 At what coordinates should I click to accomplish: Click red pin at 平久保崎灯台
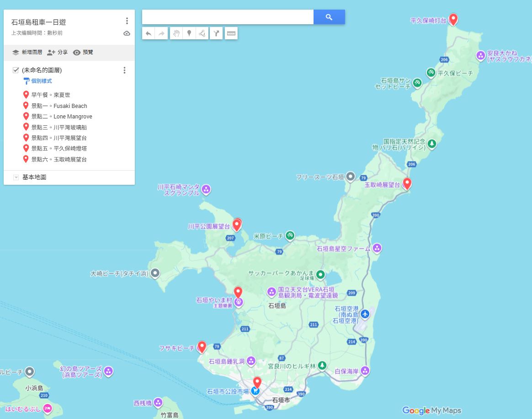pos(453,19)
